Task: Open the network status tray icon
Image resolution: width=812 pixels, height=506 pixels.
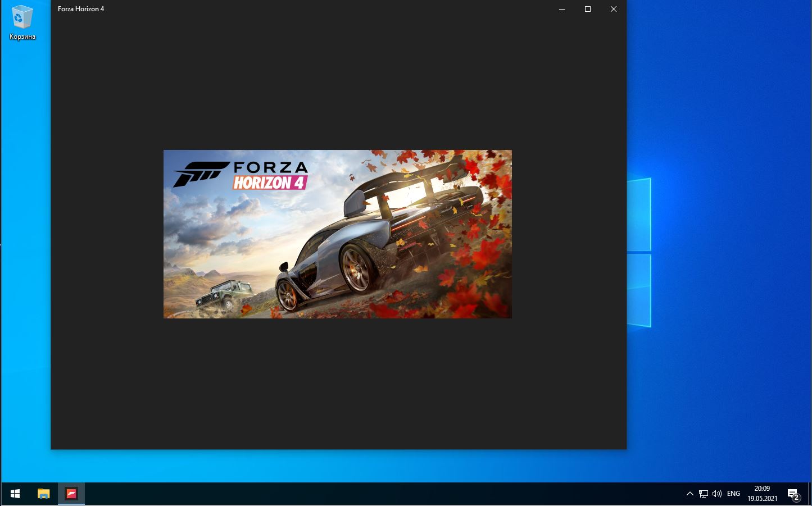Action: tap(704, 494)
